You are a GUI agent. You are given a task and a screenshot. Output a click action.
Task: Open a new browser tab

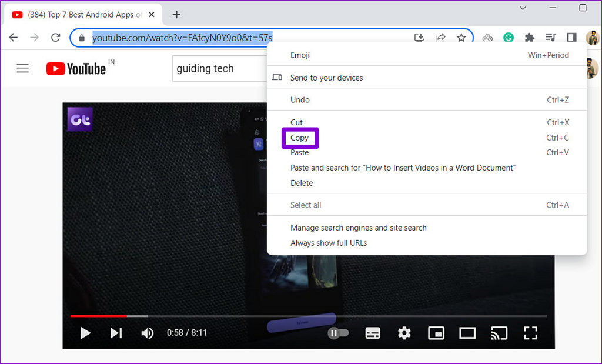(x=176, y=15)
